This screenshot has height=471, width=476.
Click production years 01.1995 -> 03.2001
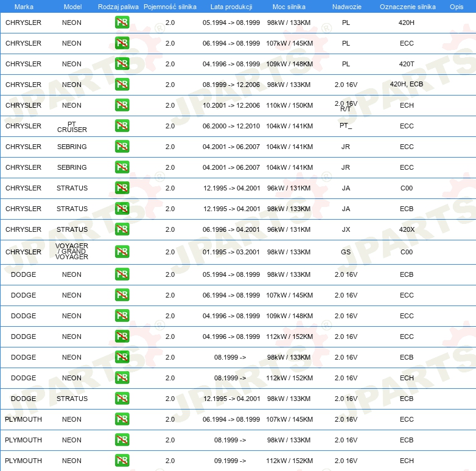231,252
